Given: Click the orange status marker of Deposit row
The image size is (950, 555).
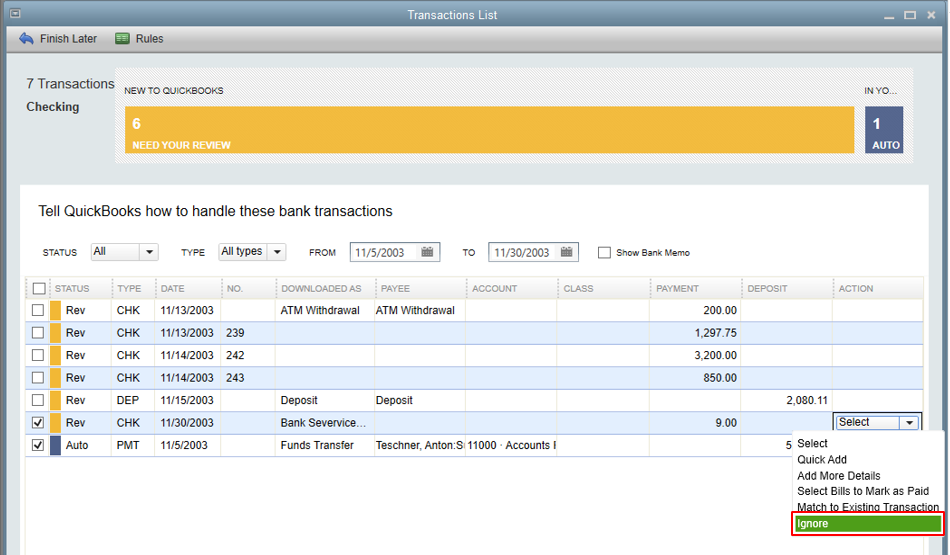Looking at the screenshot, I should (55, 400).
